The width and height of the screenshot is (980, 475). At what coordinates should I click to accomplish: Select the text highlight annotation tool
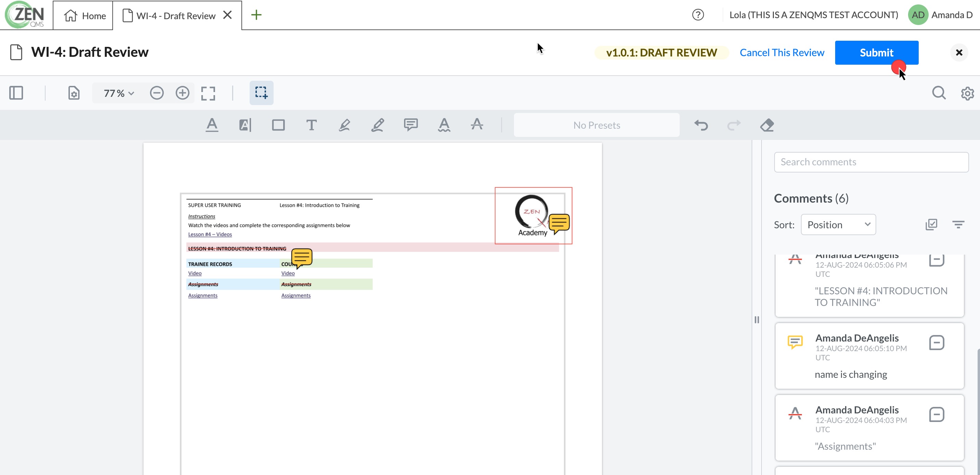[245, 125]
